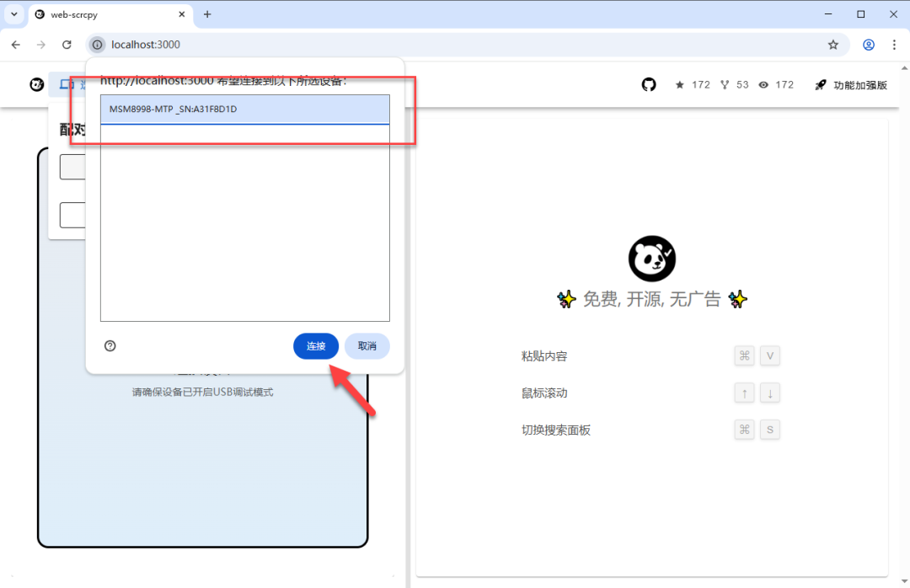Click the 粘贴内容 V shortcut key

[769, 355]
